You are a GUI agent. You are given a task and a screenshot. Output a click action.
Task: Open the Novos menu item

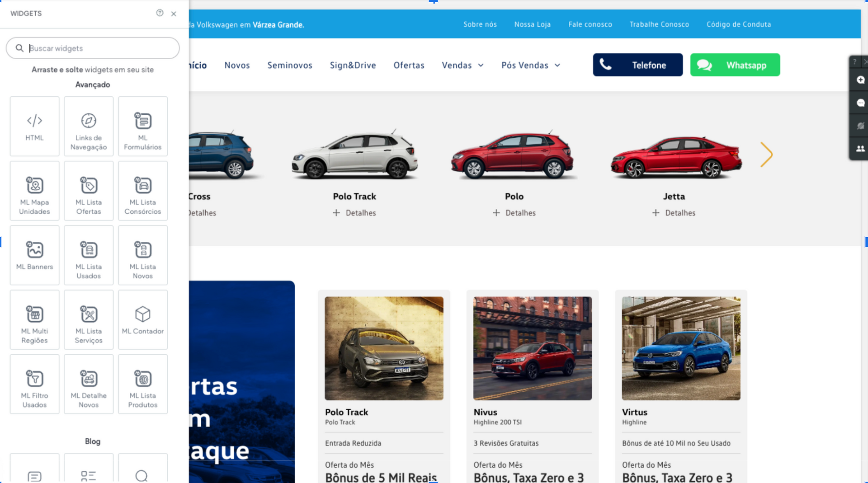click(237, 65)
